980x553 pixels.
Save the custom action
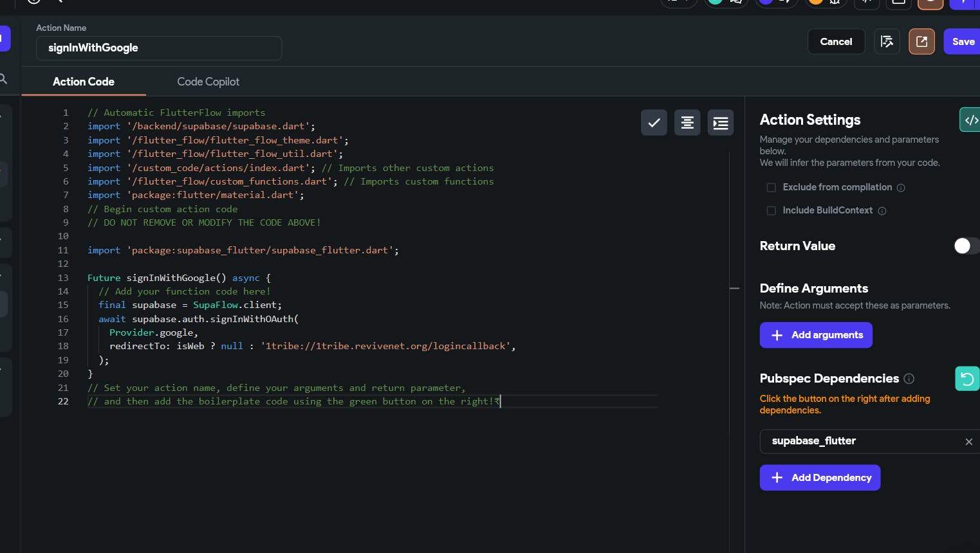(x=962, y=42)
